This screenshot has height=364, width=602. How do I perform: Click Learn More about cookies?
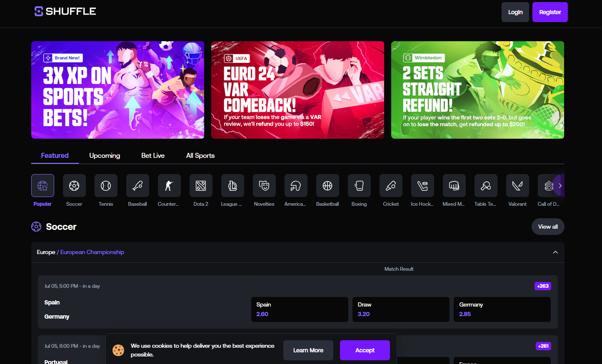tap(308, 350)
